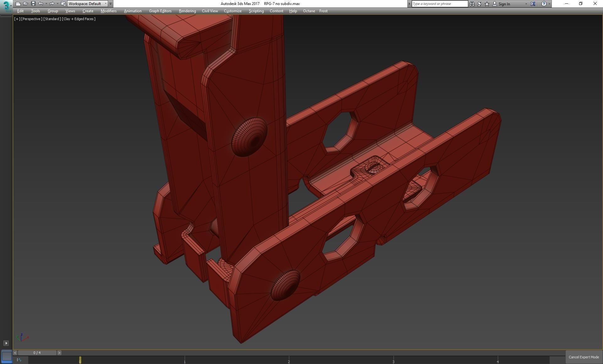Undo the last action with the undo arrow
Screen dimensions: 603x364
(41, 4)
